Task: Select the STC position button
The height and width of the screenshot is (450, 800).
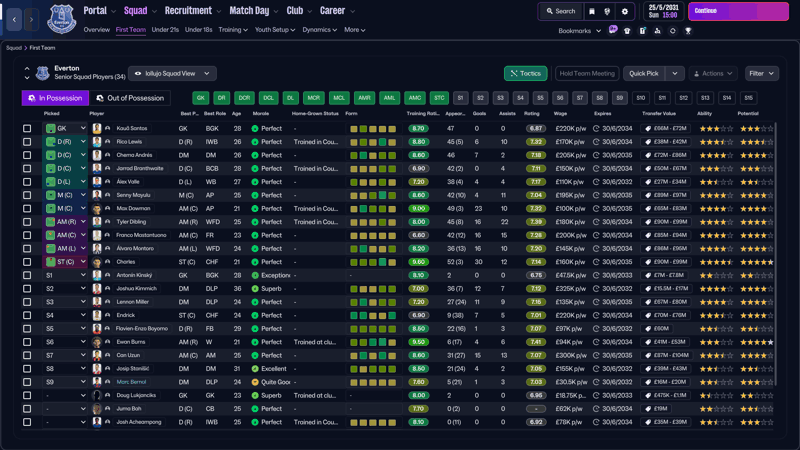Action: click(x=439, y=98)
